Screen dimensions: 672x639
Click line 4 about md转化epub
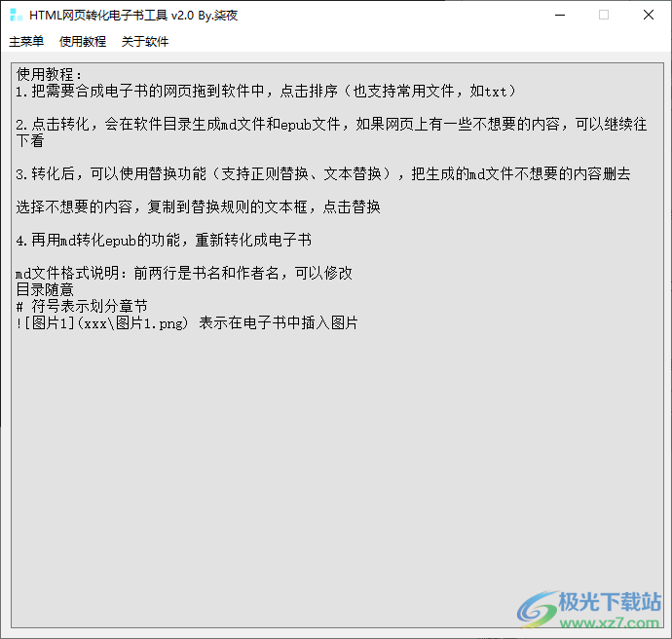coord(164,240)
